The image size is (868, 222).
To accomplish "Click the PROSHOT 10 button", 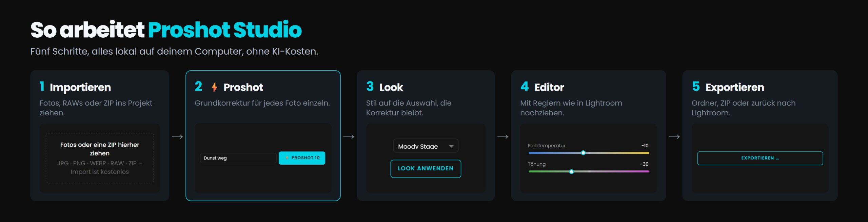I will pyautogui.click(x=302, y=158).
